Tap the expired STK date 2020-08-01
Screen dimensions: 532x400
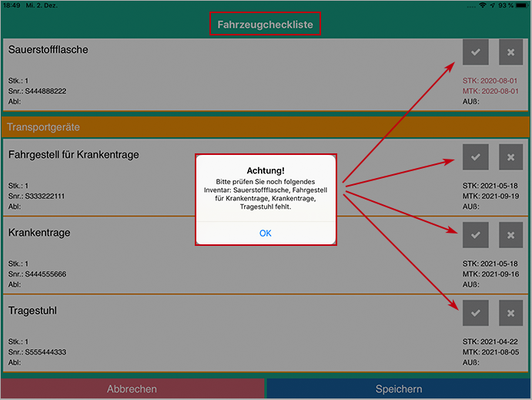[x=491, y=81]
